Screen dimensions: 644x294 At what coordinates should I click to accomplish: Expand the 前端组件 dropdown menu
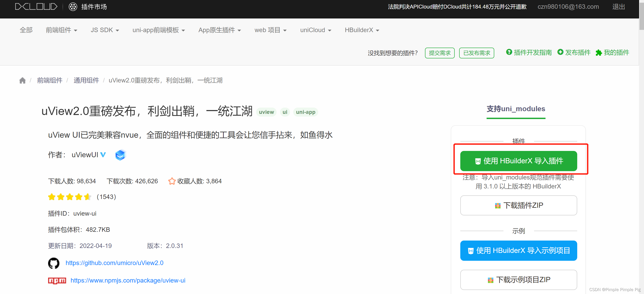[62, 30]
